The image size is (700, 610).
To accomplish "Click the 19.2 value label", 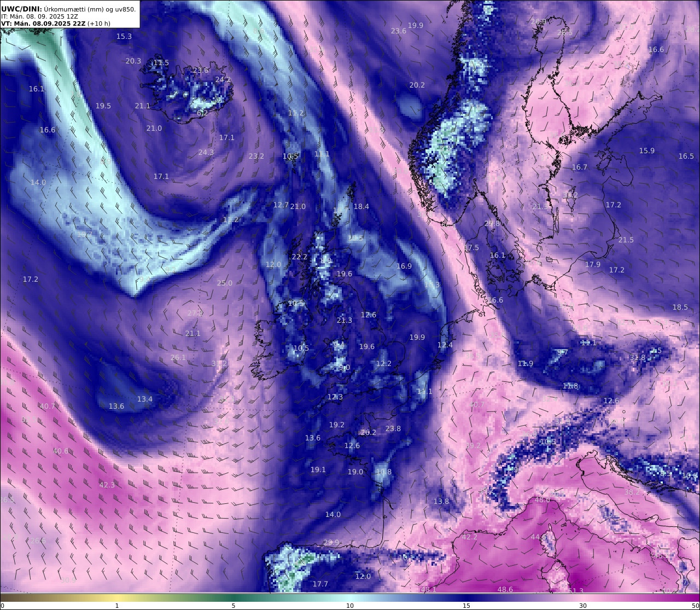I will [x=337, y=425].
